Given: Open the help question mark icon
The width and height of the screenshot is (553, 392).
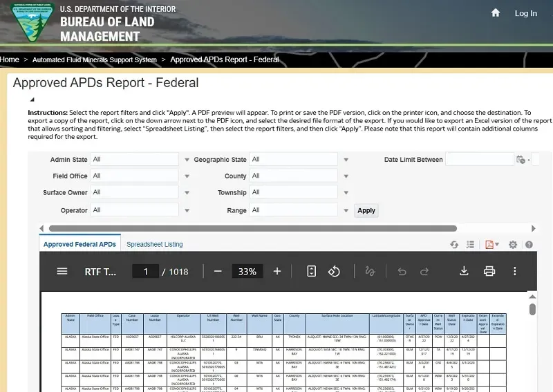Looking at the screenshot, I should tap(529, 245).
